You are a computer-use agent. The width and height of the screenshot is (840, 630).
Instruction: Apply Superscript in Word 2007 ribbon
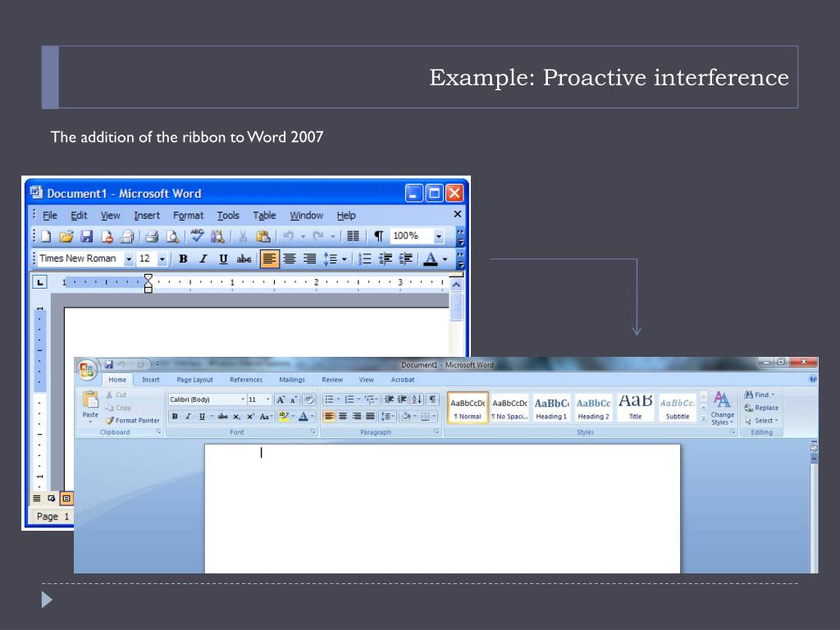pos(250,417)
